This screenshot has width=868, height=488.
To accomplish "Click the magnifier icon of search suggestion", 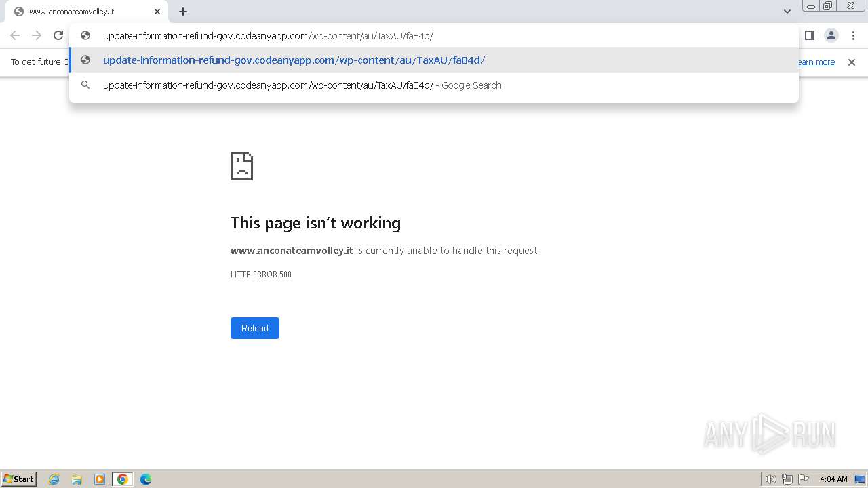I will pos(85,85).
